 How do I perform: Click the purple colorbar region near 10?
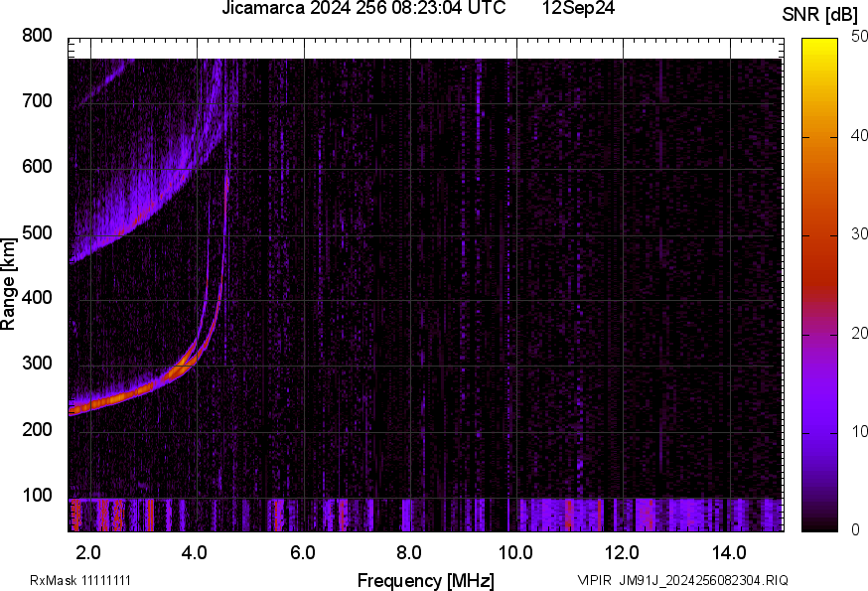(x=819, y=433)
